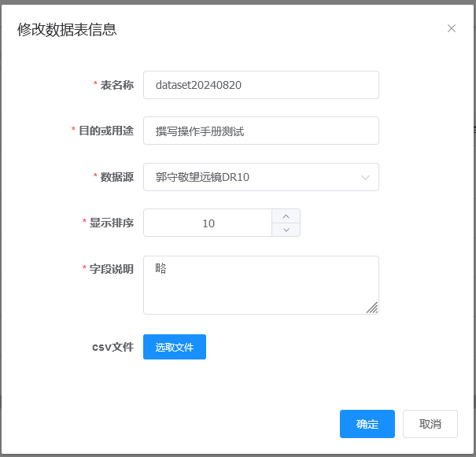
Task: Click the dialog title 修改数据表信息
Action: coord(67,30)
